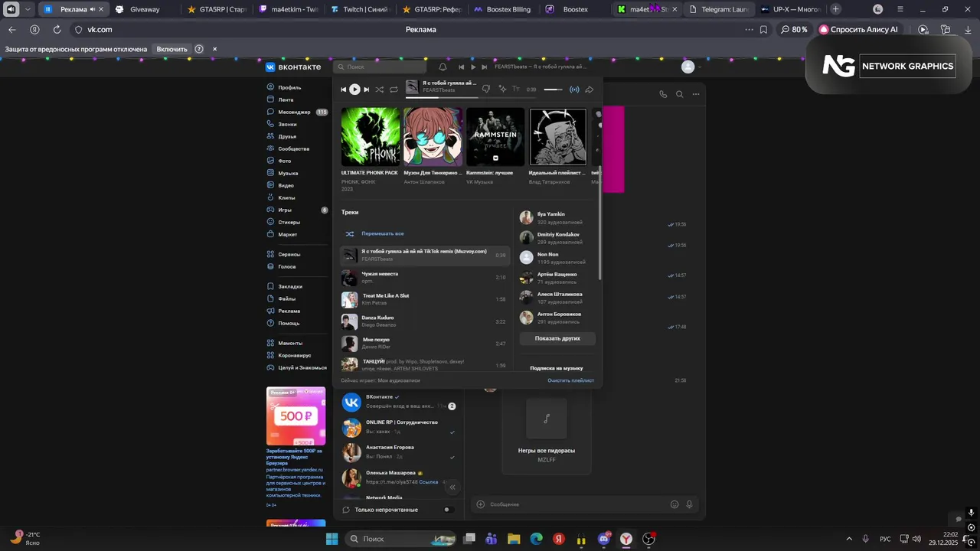The width and height of the screenshot is (980, 551).
Task: Click the Включить protection link
Action: [171, 49]
